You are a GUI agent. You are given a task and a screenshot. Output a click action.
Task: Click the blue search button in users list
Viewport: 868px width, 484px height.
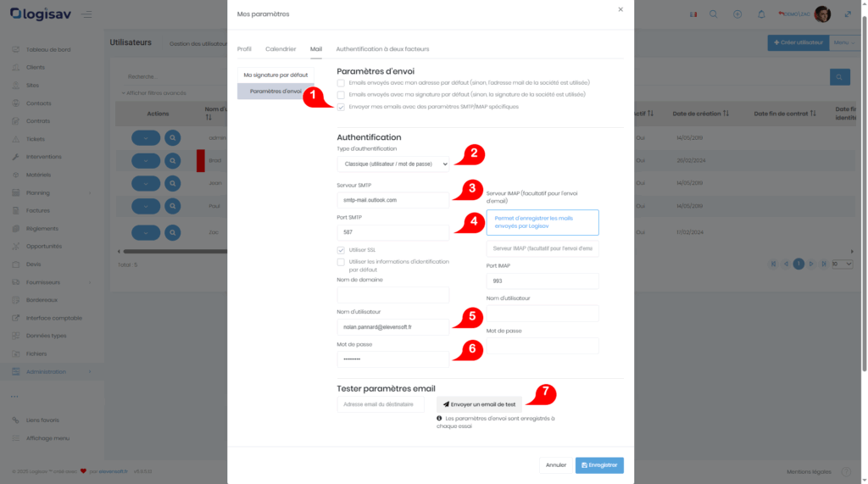tap(839, 77)
